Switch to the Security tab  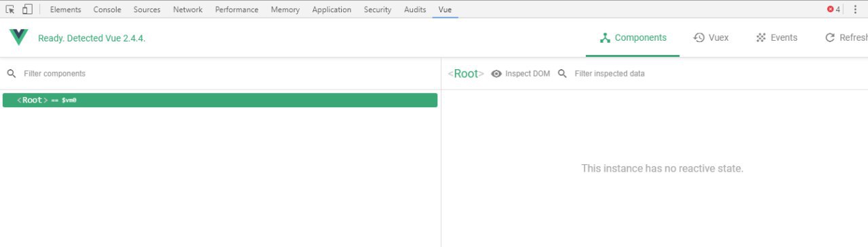(378, 9)
